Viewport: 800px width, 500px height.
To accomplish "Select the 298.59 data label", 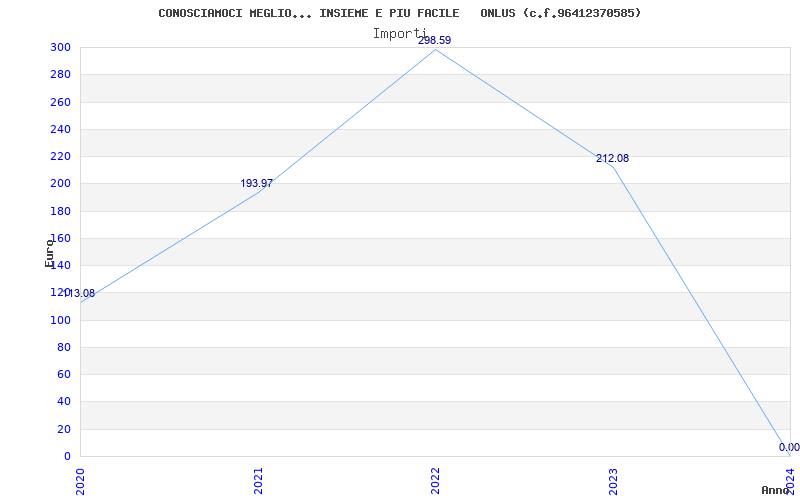I will [x=435, y=40].
